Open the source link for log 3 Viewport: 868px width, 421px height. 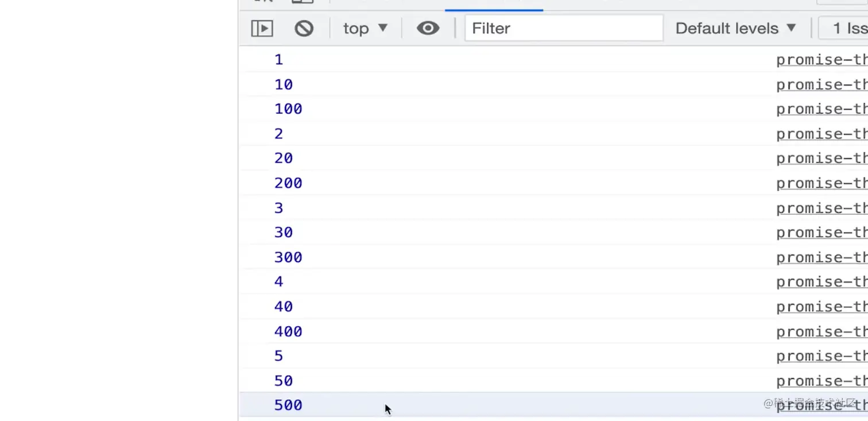[822, 208]
